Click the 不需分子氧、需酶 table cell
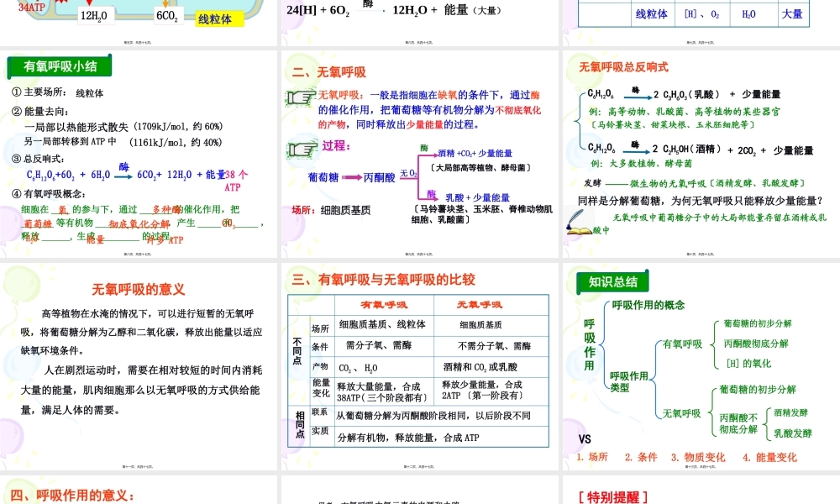The image size is (840, 504). coord(494,346)
